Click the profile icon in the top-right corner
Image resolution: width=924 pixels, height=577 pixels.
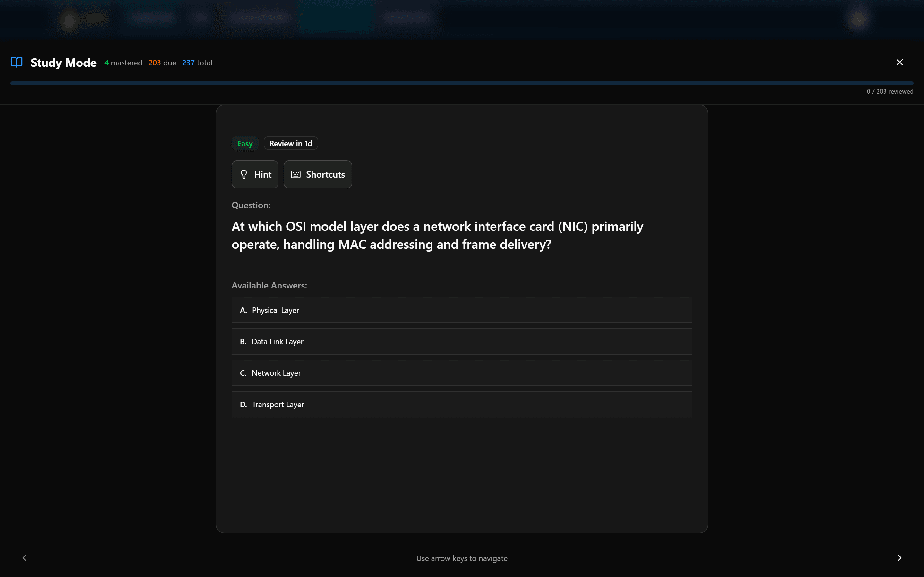[x=858, y=18]
